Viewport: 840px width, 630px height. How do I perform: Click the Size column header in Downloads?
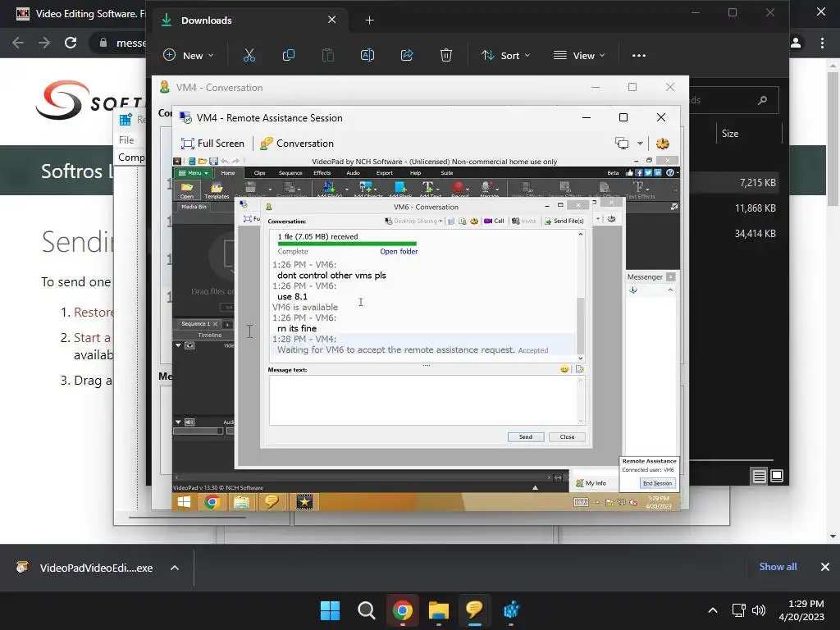click(x=730, y=134)
